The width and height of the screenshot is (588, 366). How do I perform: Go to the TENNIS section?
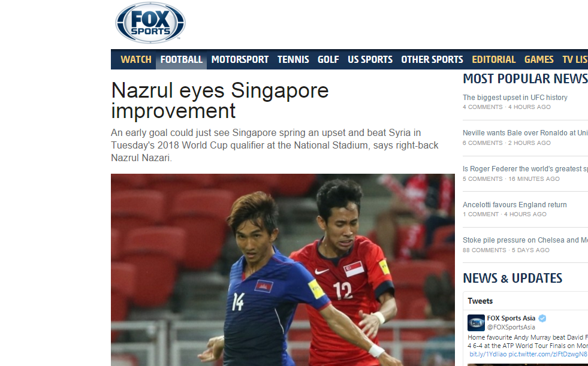(x=293, y=59)
